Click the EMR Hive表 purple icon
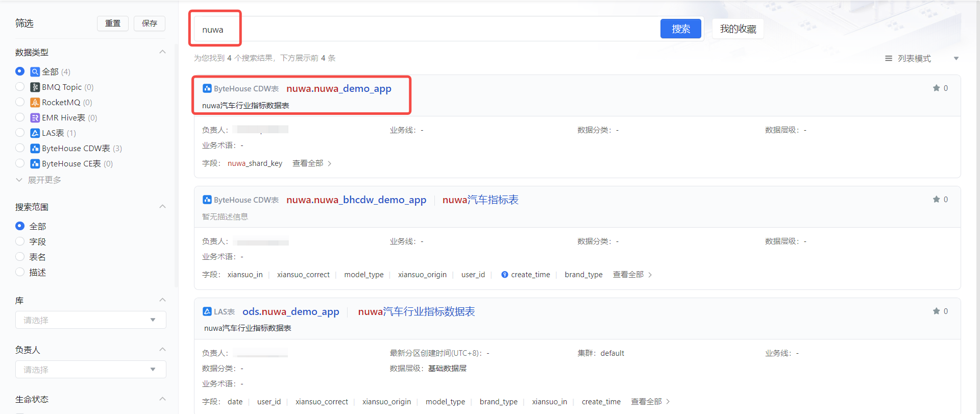 (35, 117)
